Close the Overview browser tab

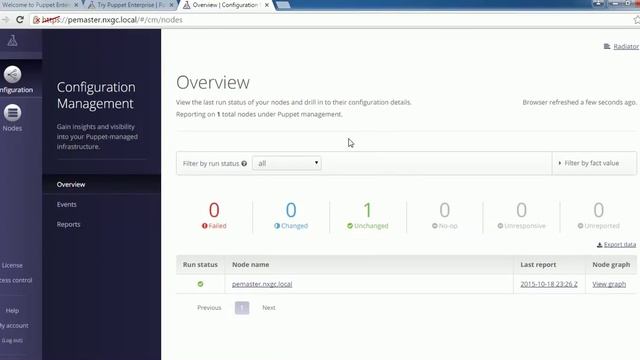pyautogui.click(x=267, y=5)
